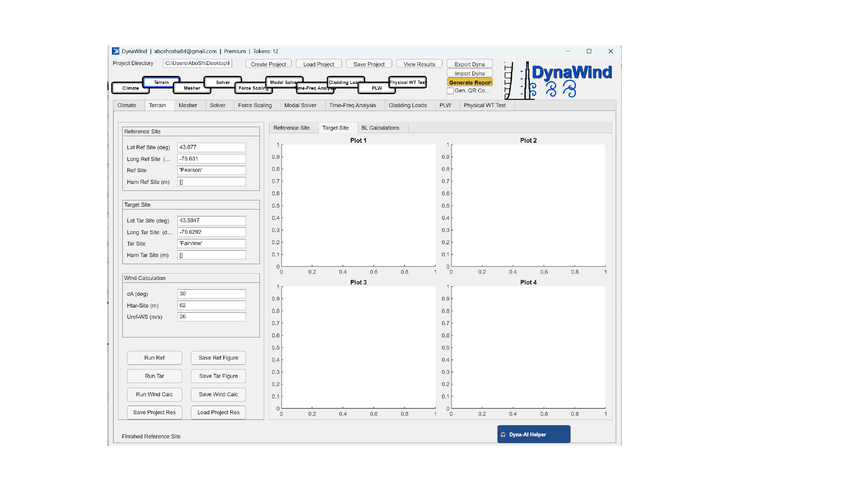Image resolution: width=868 pixels, height=488 pixels.
Task: Click the PLW workflow step box
Action: pos(377,88)
